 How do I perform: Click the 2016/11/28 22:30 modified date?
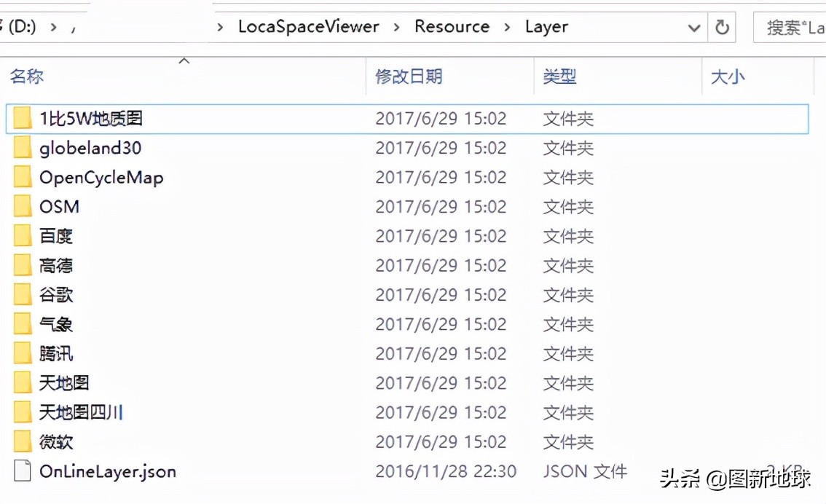(x=446, y=471)
